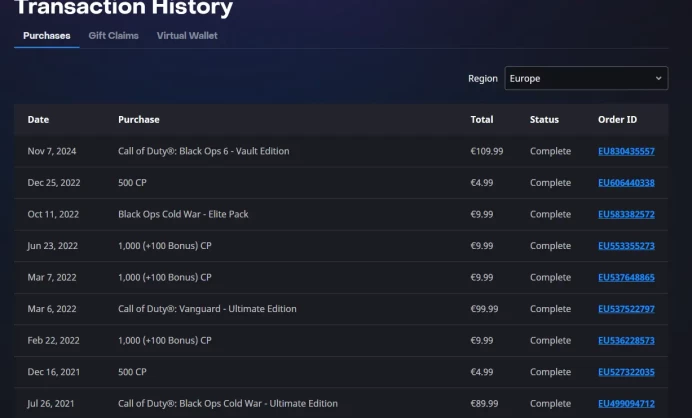This screenshot has width=692, height=418.
Task: Open order EU499094712 details
Action: click(x=626, y=403)
